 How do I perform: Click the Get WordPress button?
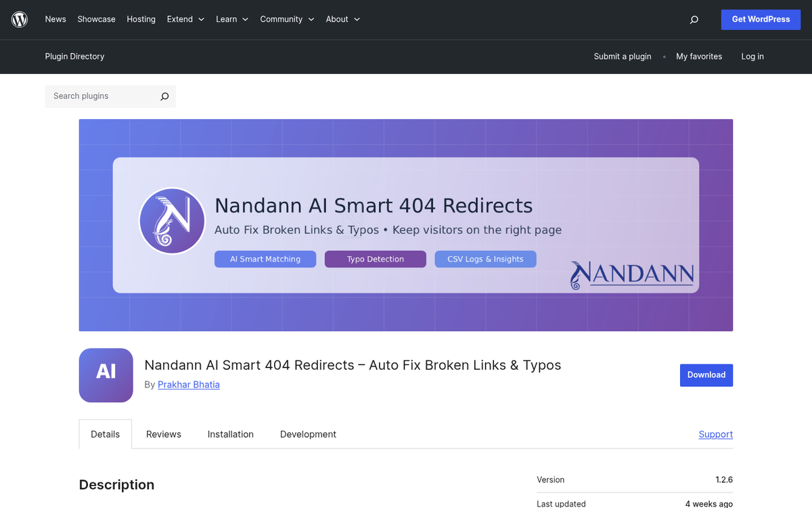[761, 20]
